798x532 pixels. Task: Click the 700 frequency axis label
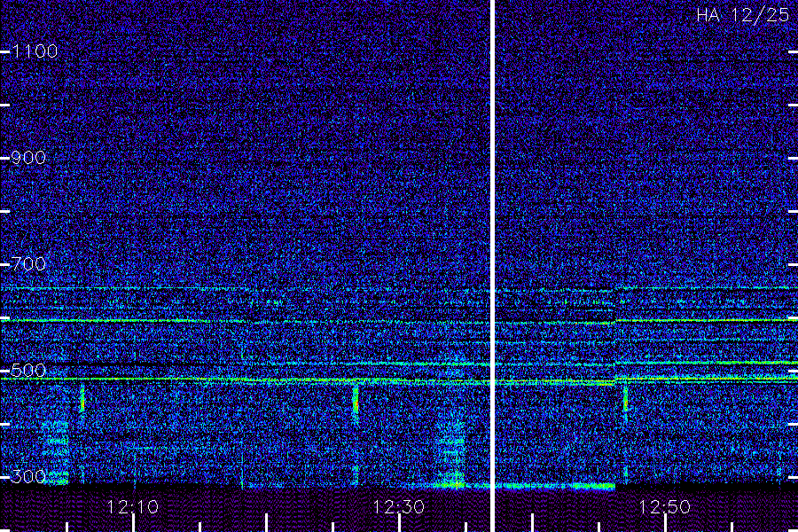pos(28,264)
